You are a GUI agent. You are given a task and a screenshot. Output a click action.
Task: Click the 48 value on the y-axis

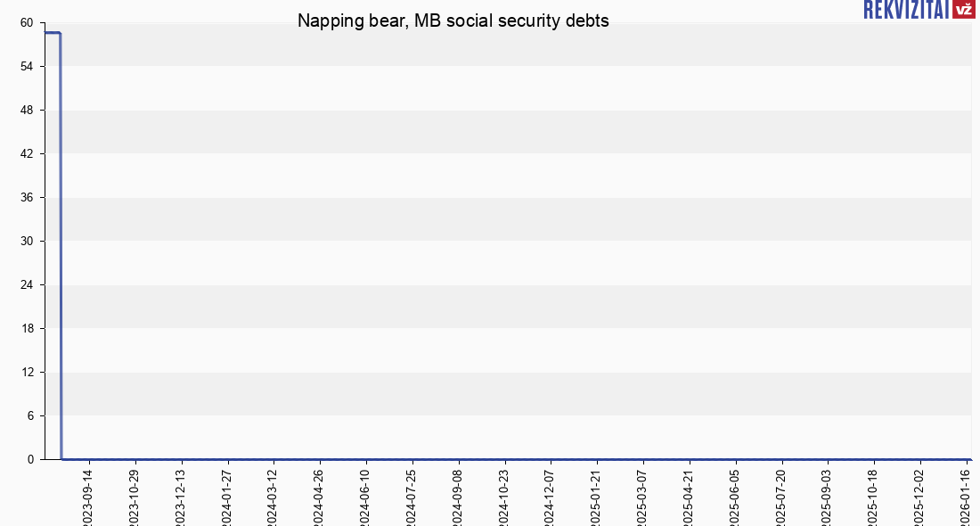click(27, 110)
